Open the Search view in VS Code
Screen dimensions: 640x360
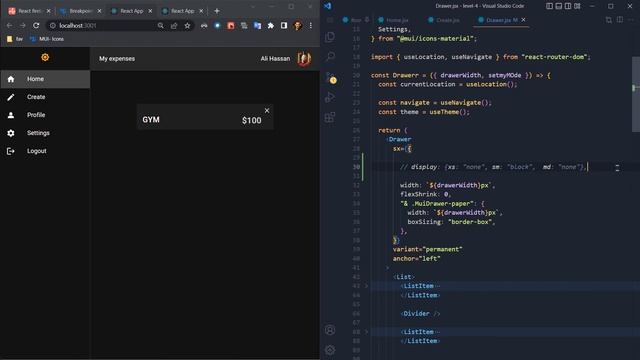[330, 56]
